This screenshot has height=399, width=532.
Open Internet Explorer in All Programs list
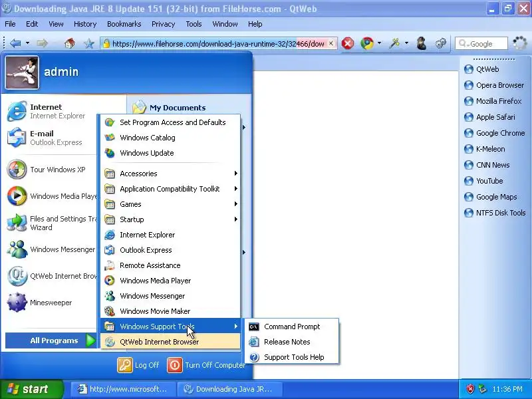click(x=170, y=235)
